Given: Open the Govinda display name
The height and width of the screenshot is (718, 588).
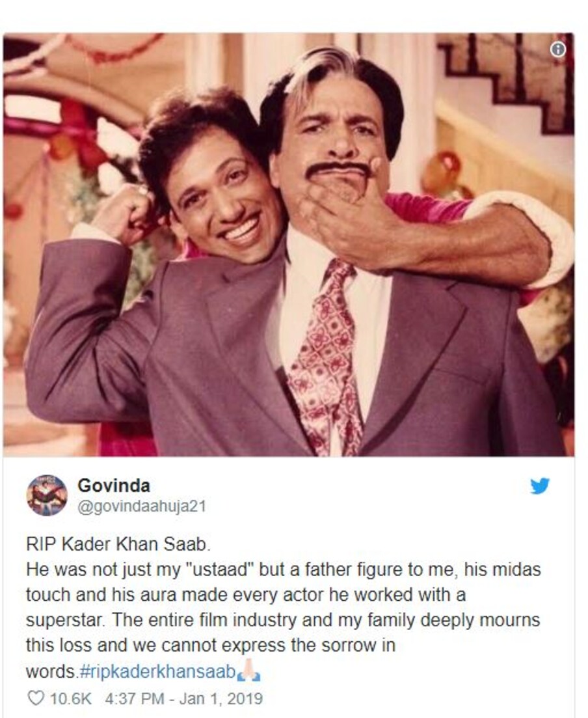Looking at the screenshot, I should coord(114,486).
